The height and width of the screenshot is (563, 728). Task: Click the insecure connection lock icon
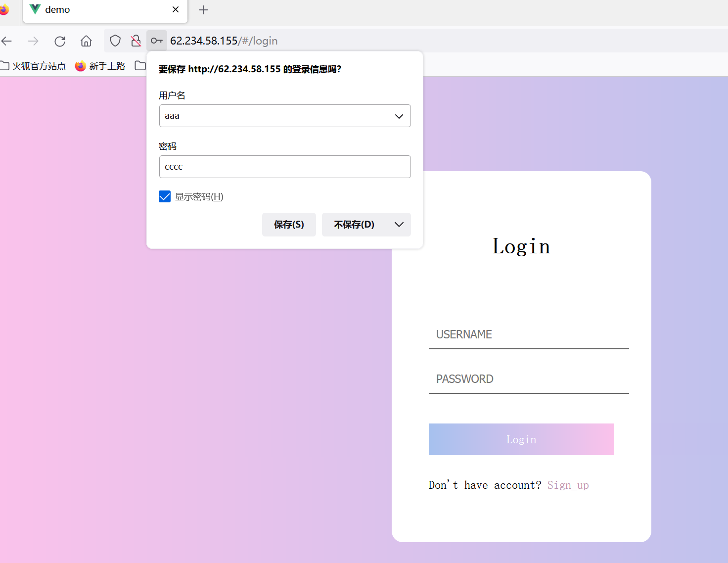coord(136,41)
